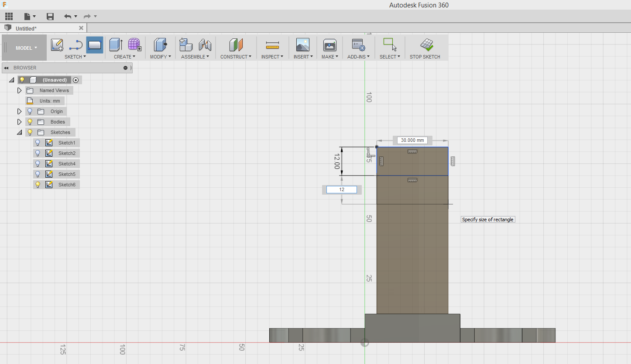Expand the Named Views folder
This screenshot has height=364, width=631.
(19, 90)
